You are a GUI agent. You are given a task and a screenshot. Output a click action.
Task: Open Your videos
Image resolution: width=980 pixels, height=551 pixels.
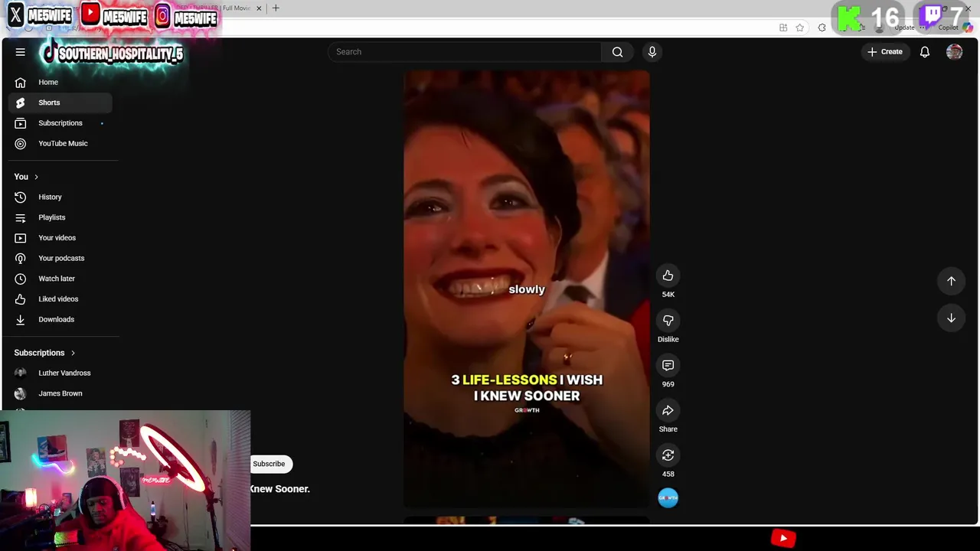[x=60, y=238]
